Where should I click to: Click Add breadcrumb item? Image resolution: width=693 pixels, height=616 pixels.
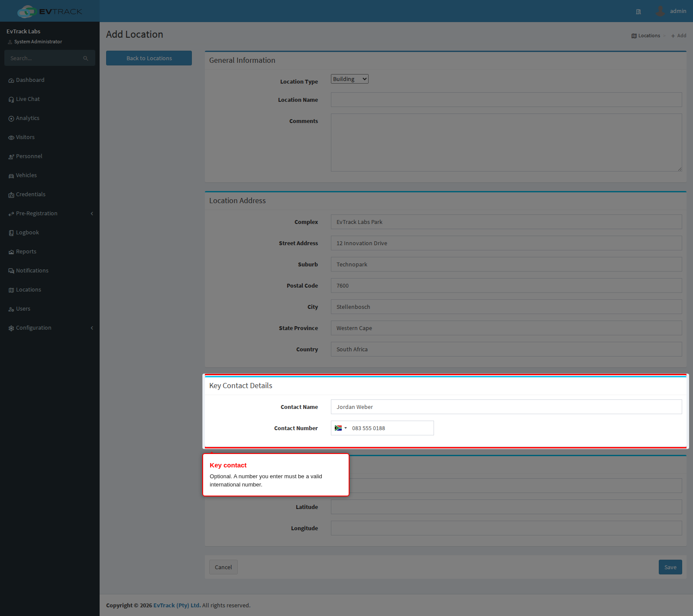coord(679,36)
